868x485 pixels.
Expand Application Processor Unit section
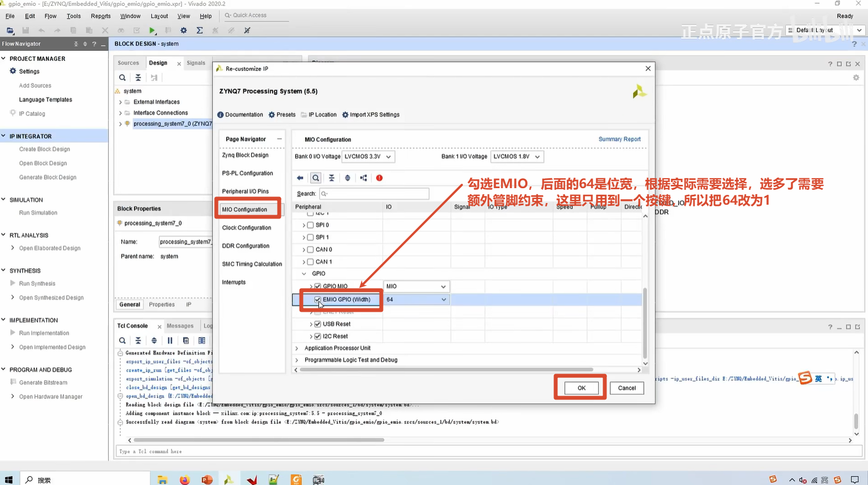(x=297, y=348)
